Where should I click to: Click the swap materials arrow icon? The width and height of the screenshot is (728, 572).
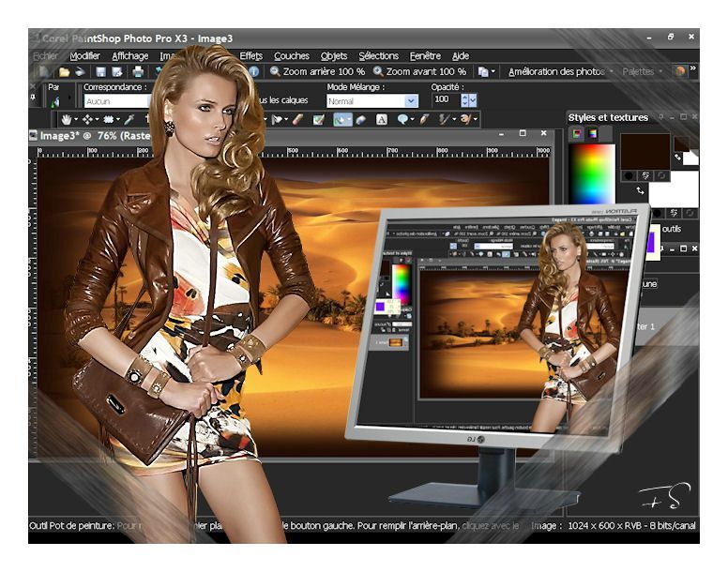[640, 190]
